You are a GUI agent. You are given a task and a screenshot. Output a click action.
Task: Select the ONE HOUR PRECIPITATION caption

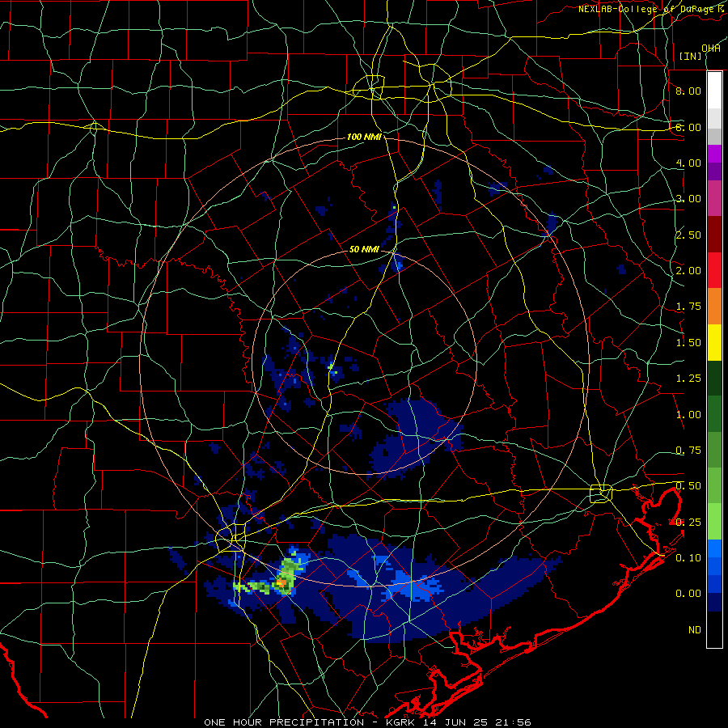pos(284,722)
